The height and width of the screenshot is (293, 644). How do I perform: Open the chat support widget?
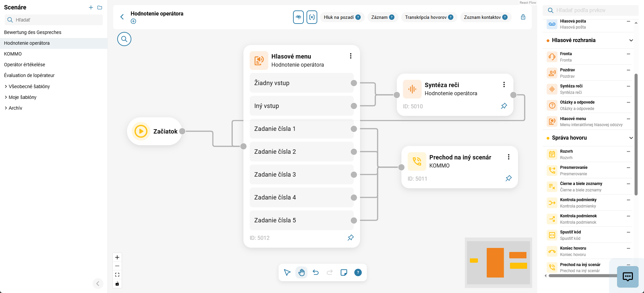pyautogui.click(x=628, y=277)
